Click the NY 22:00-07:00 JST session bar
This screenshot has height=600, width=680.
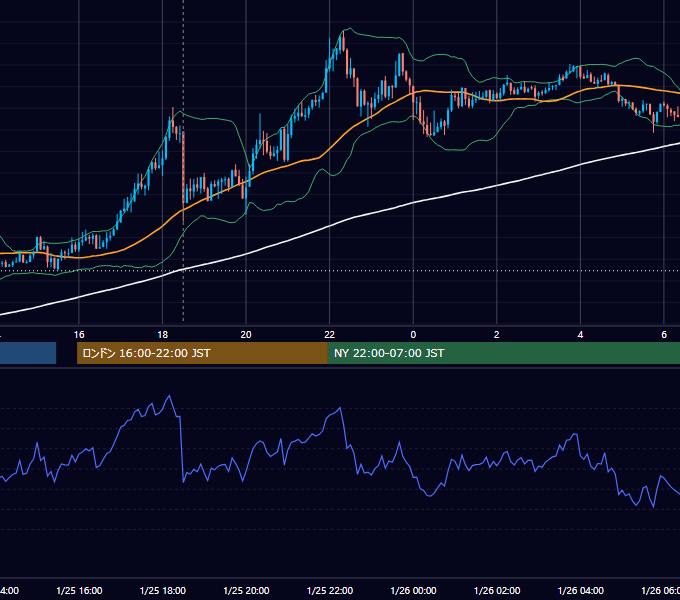click(503, 353)
